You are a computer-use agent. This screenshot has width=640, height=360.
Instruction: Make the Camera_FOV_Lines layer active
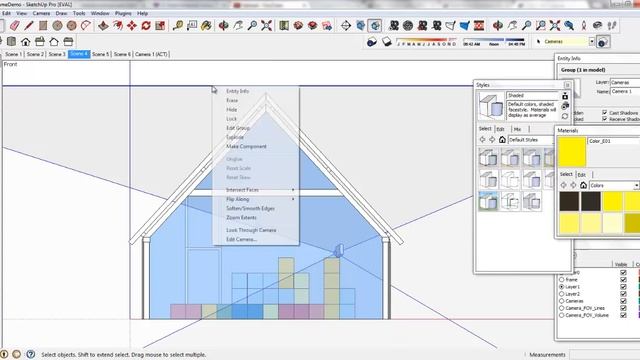pos(561,308)
